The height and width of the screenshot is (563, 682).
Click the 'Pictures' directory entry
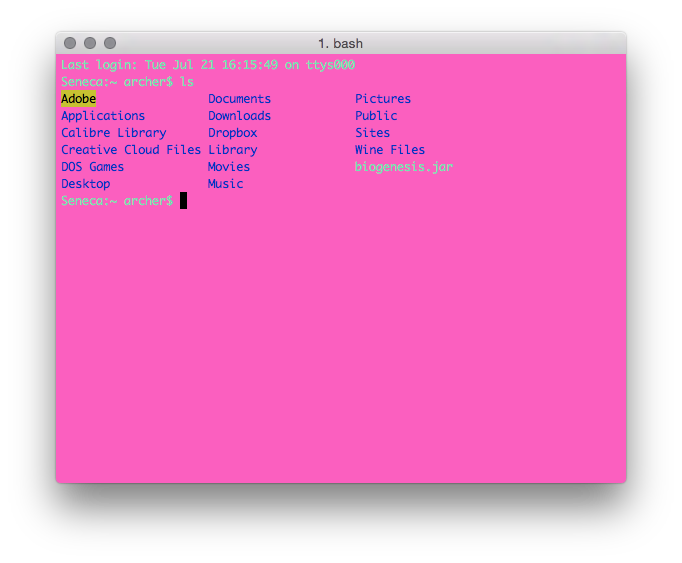(383, 99)
